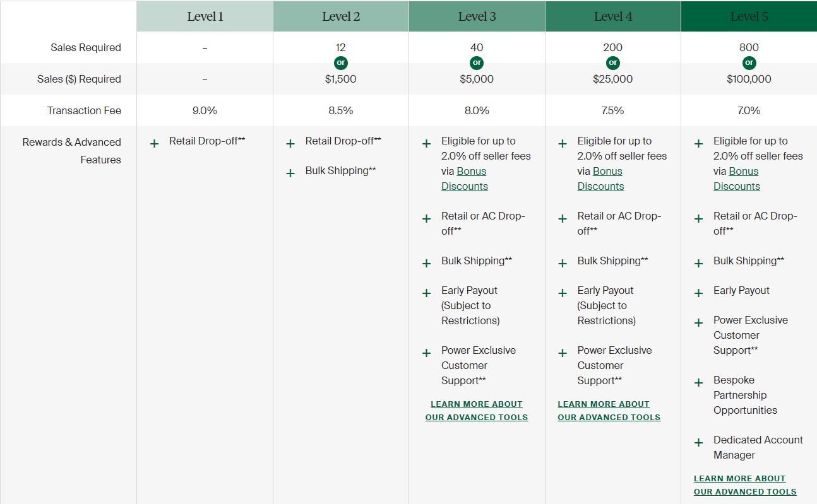Screen dimensions: 817x504
Task: Click Learn More About Our Advanced Tools under Level 4
Action: click(609, 411)
